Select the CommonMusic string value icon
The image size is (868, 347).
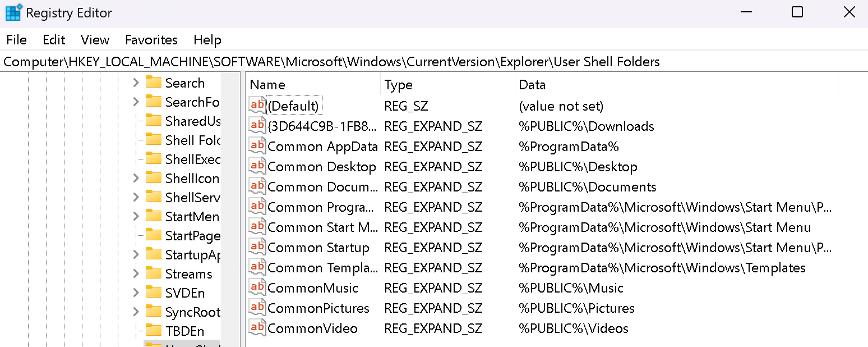point(257,287)
